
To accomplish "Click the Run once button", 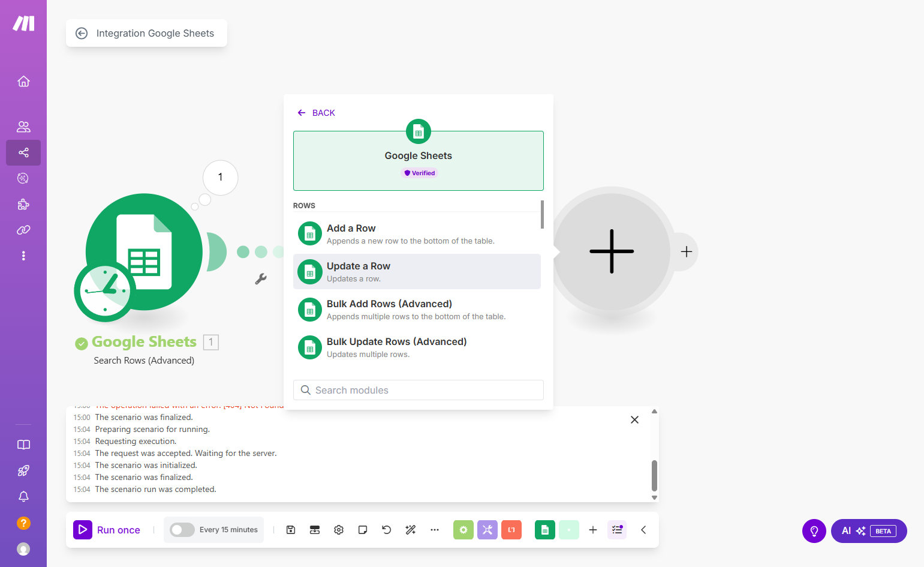I will (107, 530).
